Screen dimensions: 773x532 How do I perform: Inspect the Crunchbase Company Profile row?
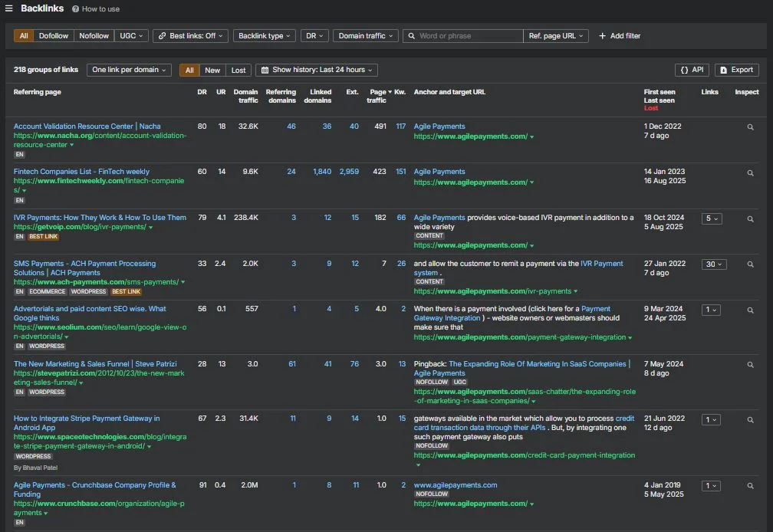click(750, 486)
